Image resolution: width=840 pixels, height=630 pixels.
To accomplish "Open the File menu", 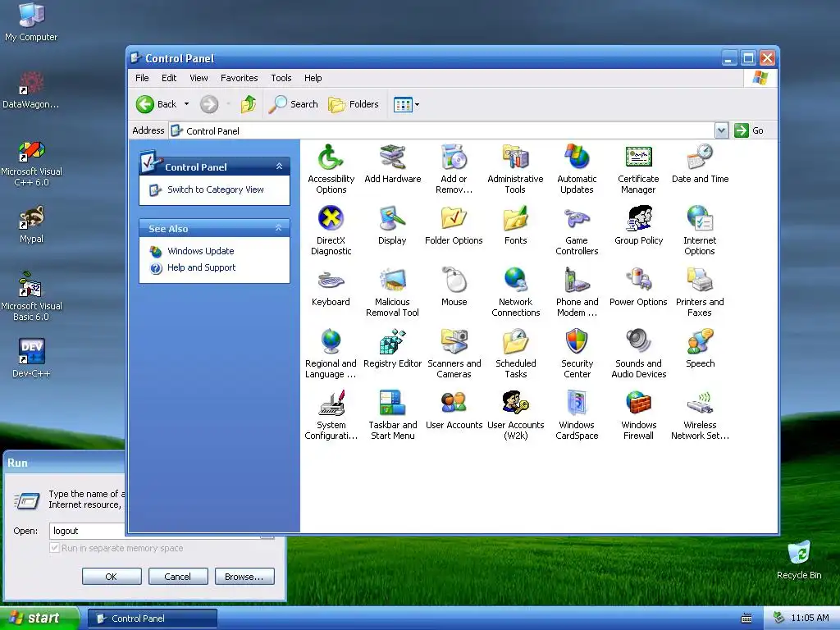I will pos(142,78).
